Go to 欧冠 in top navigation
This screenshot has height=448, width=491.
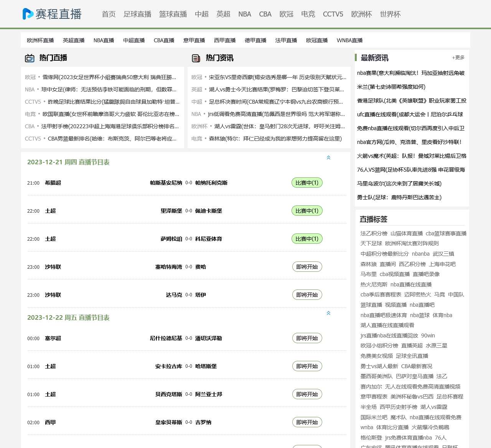(x=286, y=14)
